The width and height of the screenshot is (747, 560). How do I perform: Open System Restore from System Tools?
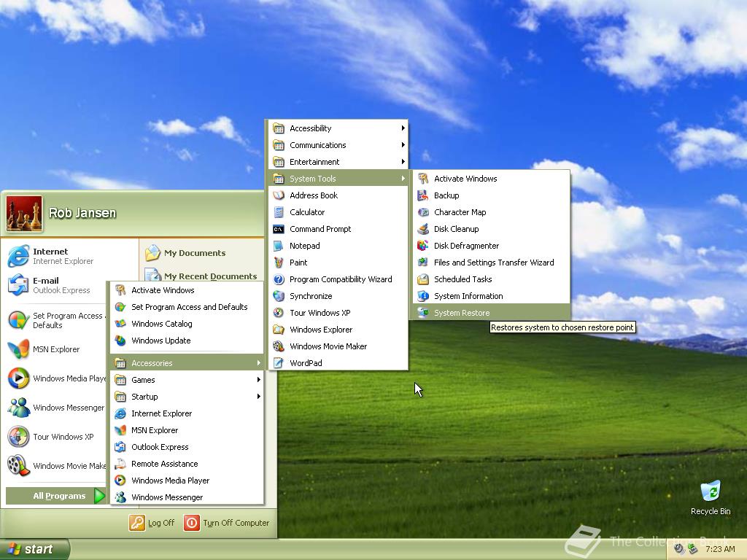click(491, 313)
